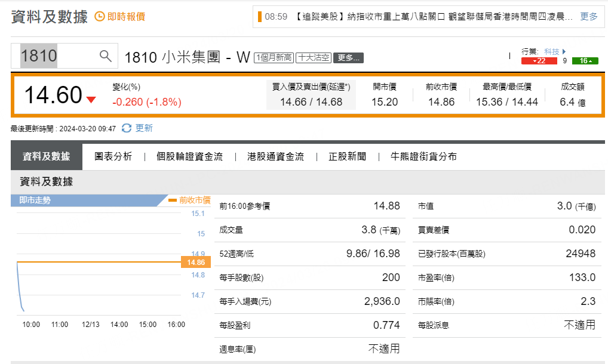Click the 52週高/低 value 9.86/ 16.98
Image resolution: width=608 pixels, height=364 pixels.
[373, 254]
